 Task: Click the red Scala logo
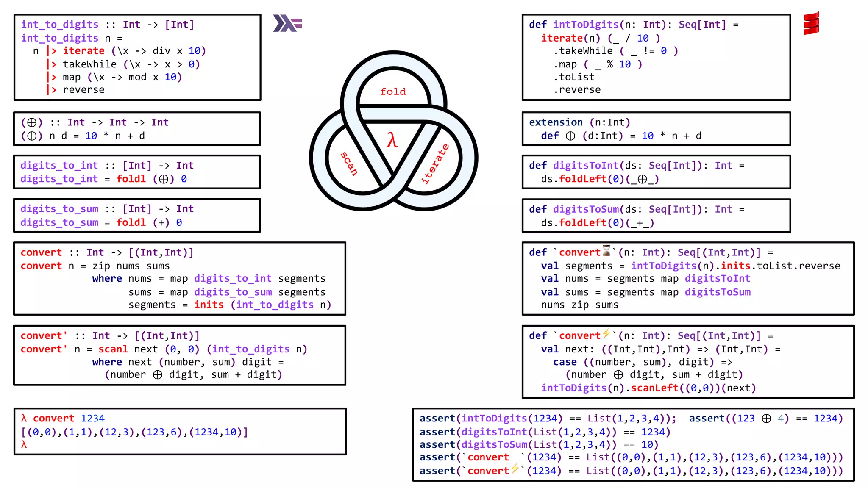(x=811, y=24)
